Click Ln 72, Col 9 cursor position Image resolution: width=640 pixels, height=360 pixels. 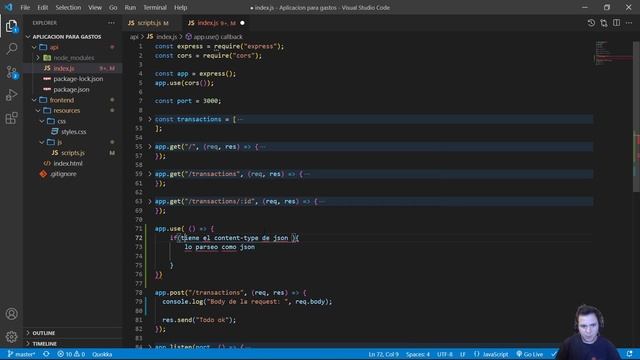click(383, 354)
